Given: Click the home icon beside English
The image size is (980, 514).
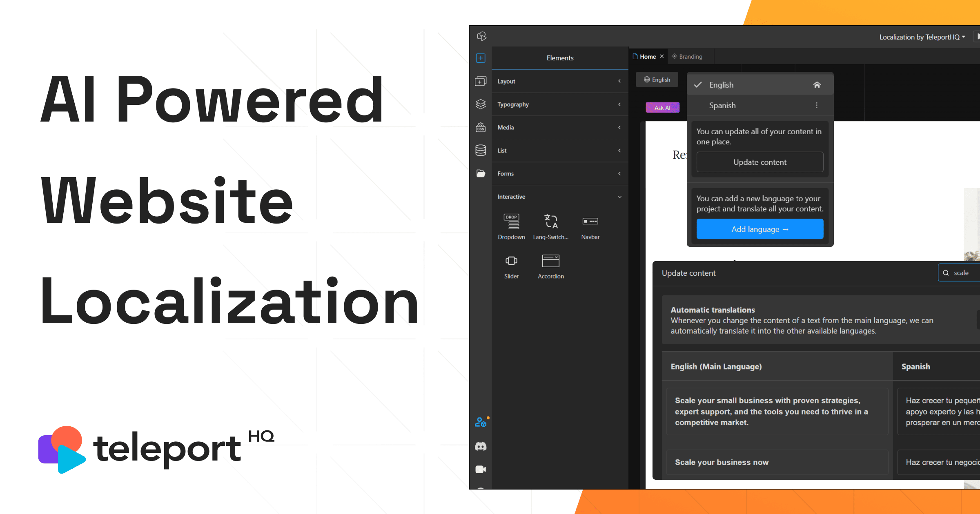Looking at the screenshot, I should pyautogui.click(x=817, y=85).
